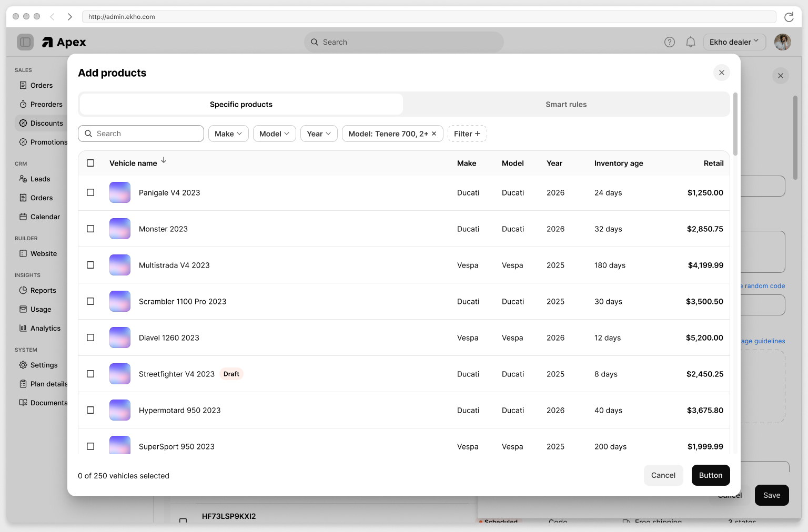Open Plan details in sidebar
Image resolution: width=808 pixels, height=532 pixels.
click(x=42, y=384)
